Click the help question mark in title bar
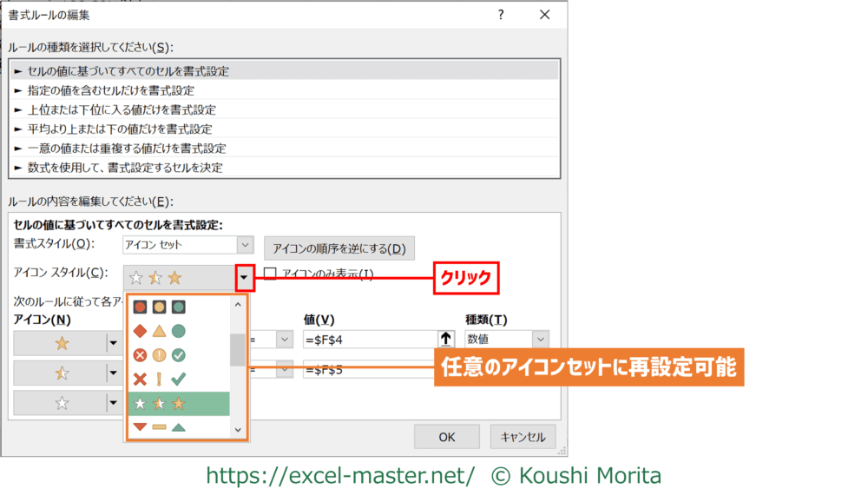The width and height of the screenshot is (868, 489). [x=501, y=15]
